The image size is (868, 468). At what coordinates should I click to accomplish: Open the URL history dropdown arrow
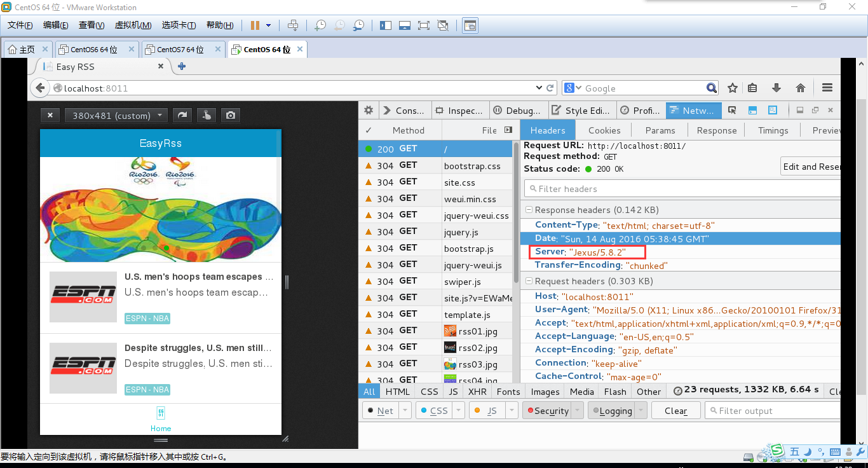(x=539, y=88)
